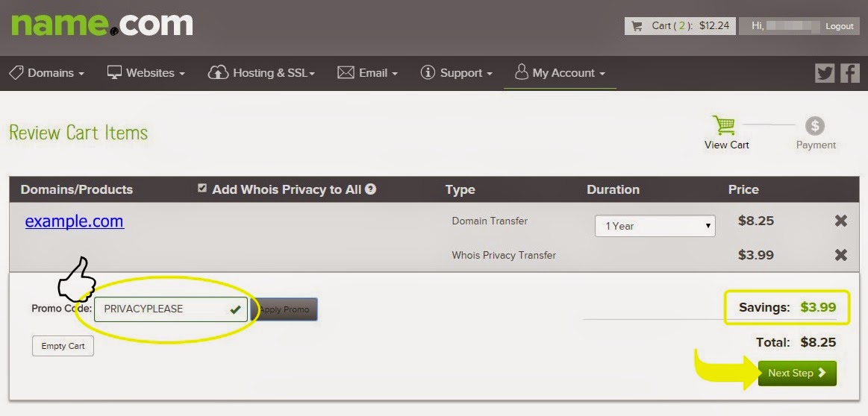Click the View Cart step icon
Image resolution: width=868 pixels, height=416 pixels.
click(723, 125)
